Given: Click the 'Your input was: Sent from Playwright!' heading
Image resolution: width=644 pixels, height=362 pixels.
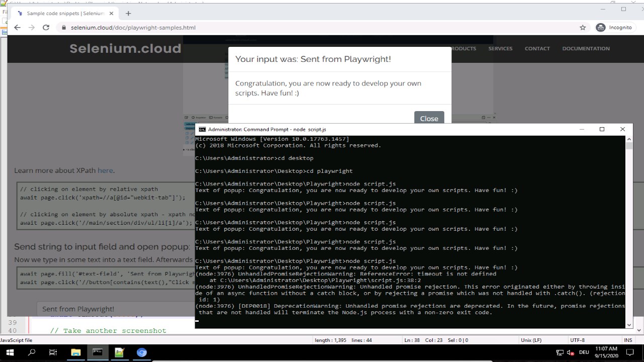Looking at the screenshot, I should [x=313, y=59].
